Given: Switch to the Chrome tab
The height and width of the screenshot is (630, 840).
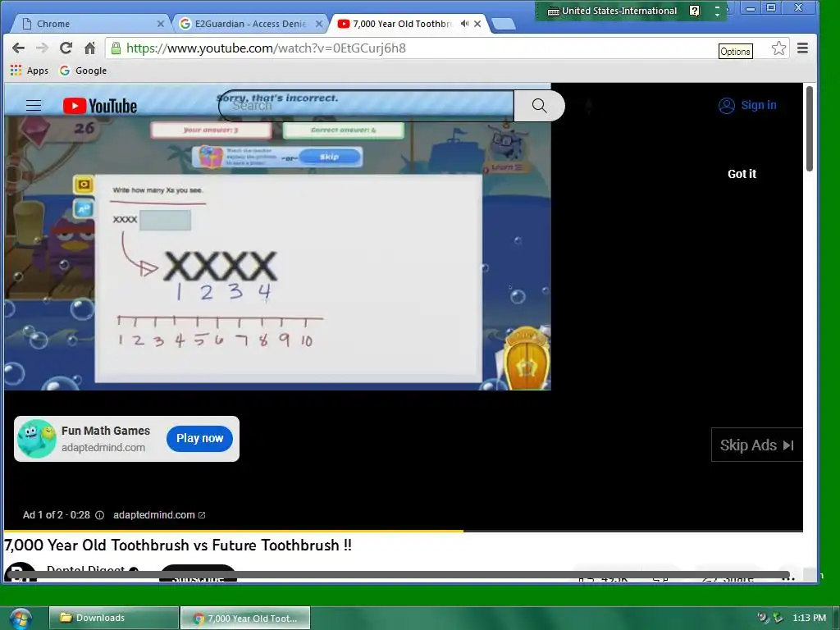Looking at the screenshot, I should (x=89, y=24).
